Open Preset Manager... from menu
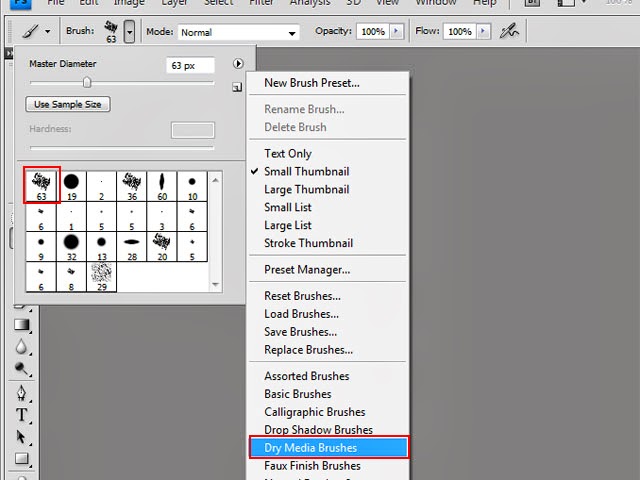 [x=307, y=270]
